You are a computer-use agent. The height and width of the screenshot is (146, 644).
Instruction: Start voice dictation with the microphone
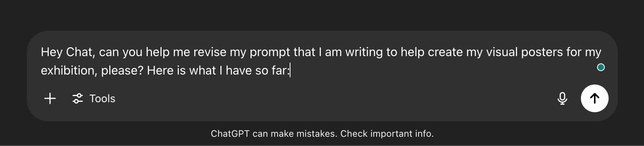pos(562,99)
